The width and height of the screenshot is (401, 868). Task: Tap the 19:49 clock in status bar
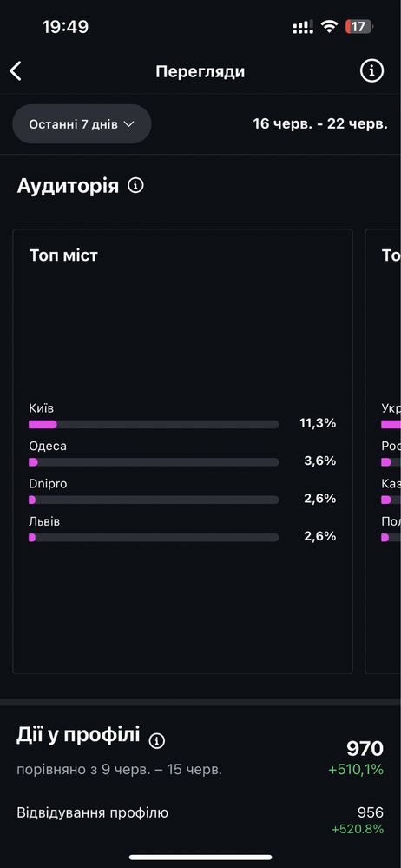coord(65,27)
